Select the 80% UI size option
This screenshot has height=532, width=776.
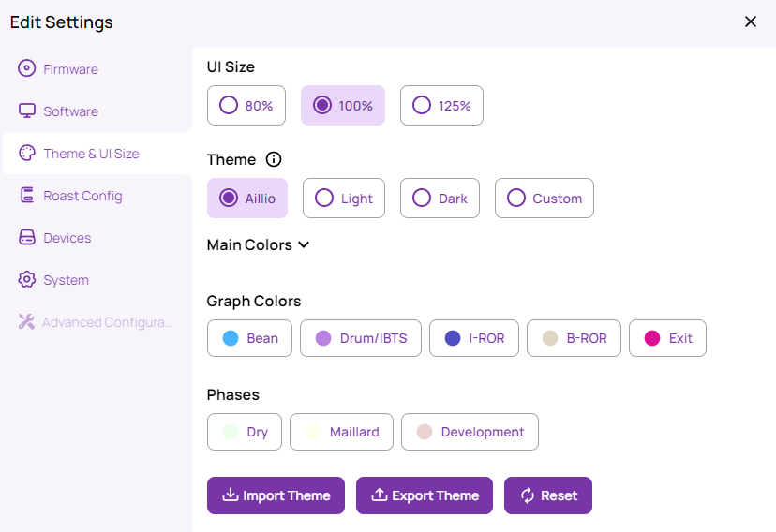[246, 105]
